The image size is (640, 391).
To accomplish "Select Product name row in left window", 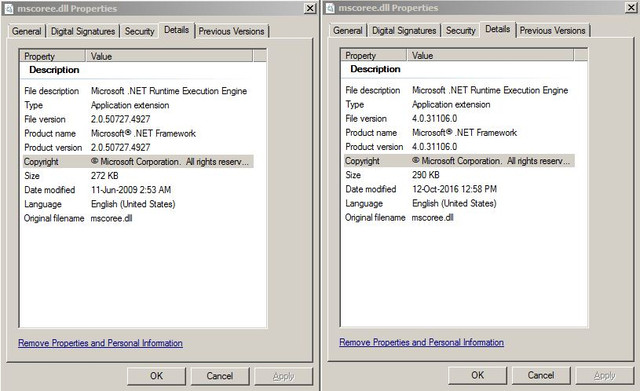I will (138, 133).
